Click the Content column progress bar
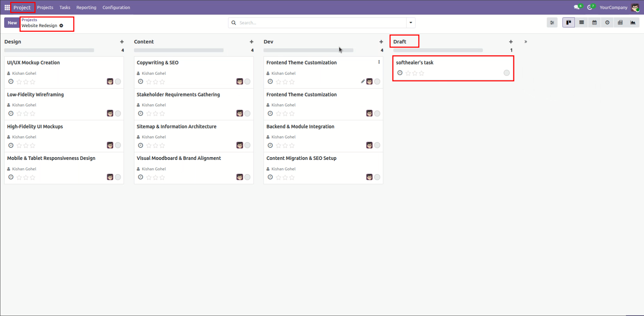Image resolution: width=644 pixels, height=316 pixels. 179,50
